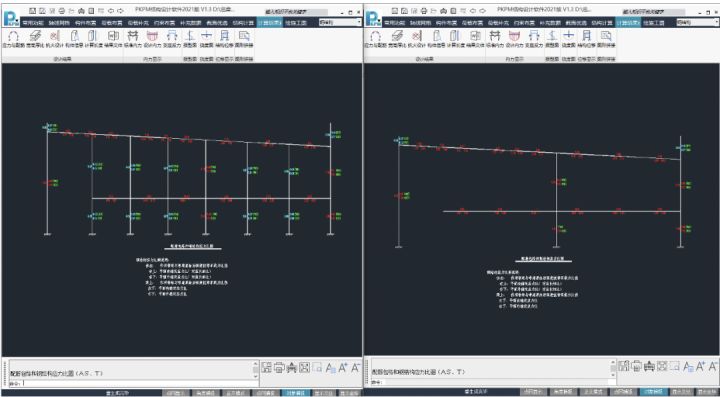Open 图形拼接 tool in right window

coord(606,39)
